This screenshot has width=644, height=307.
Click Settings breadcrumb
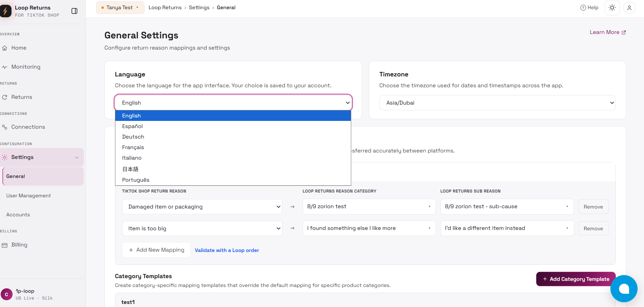pyautogui.click(x=199, y=7)
